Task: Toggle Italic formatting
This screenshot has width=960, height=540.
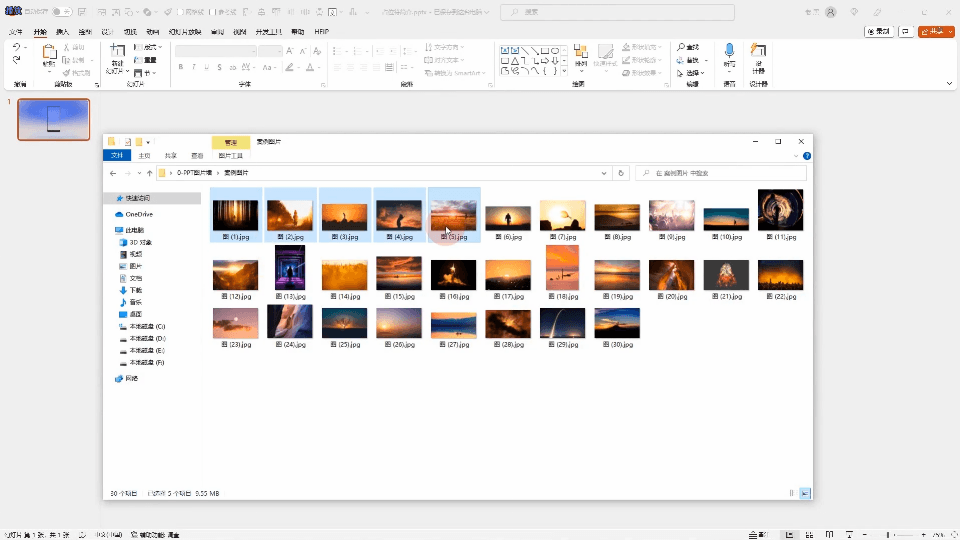Action: coord(193,67)
